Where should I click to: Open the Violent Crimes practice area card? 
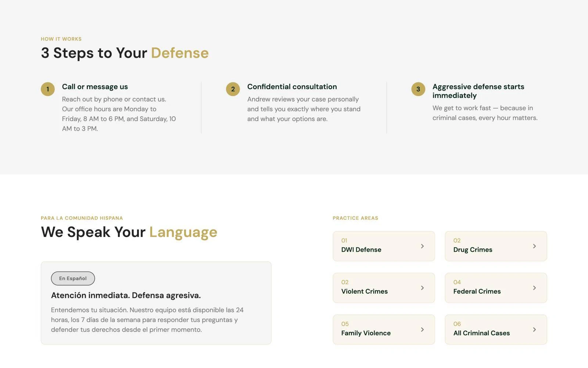[384, 288]
